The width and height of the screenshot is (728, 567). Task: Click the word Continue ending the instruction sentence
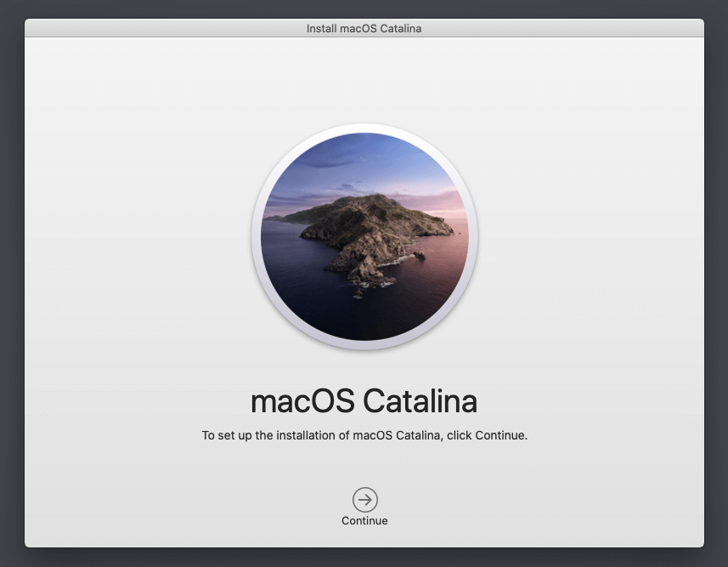click(499, 435)
